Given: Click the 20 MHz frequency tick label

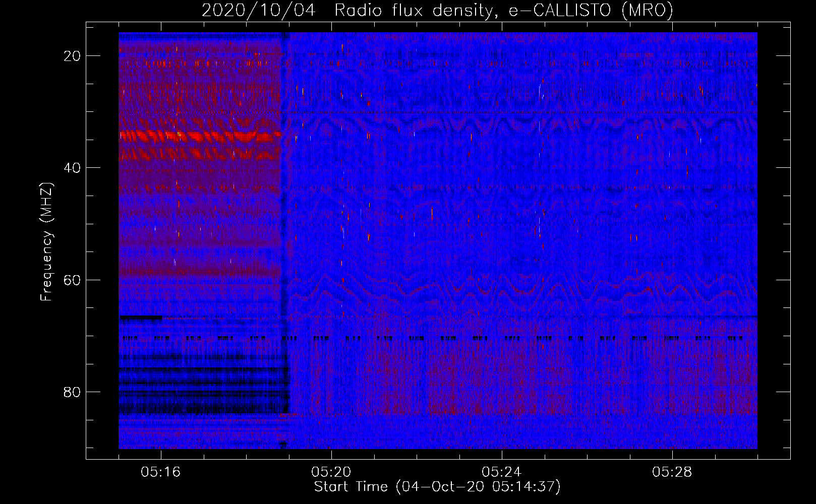Looking at the screenshot, I should (x=72, y=56).
